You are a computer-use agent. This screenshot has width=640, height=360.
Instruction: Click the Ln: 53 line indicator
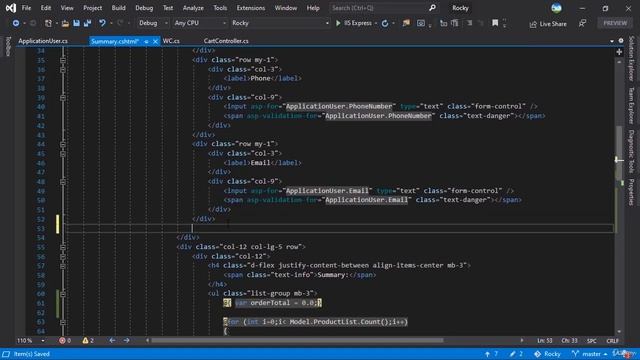coord(544,340)
